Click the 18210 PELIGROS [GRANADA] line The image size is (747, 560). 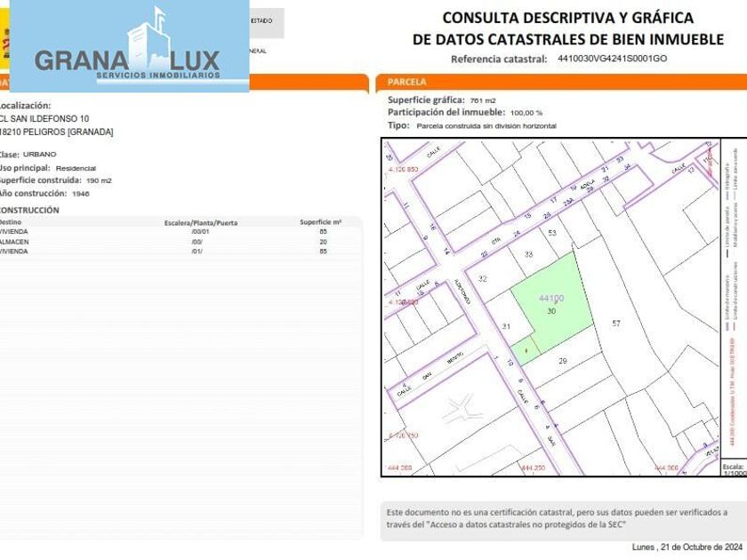[56, 132]
